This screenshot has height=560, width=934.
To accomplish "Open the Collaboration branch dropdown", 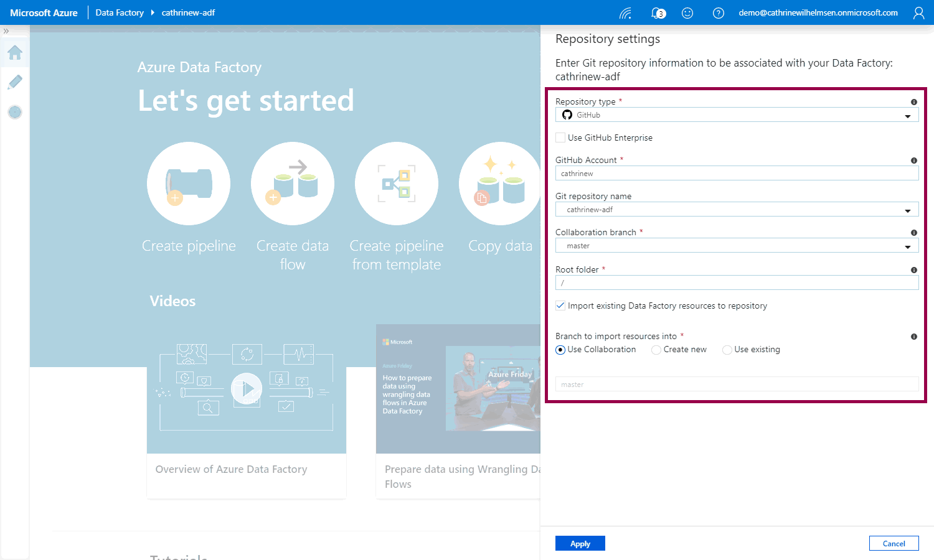I will tap(737, 246).
